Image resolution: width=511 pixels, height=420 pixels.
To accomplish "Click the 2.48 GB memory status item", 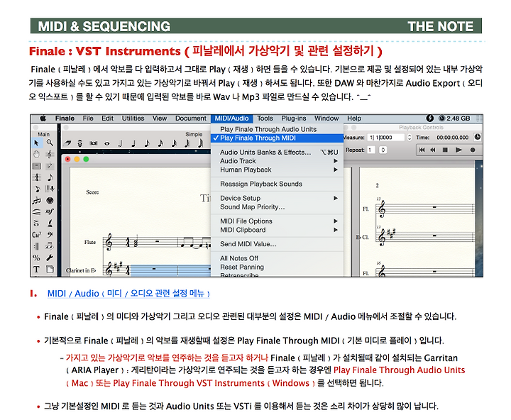I will pos(455,118).
